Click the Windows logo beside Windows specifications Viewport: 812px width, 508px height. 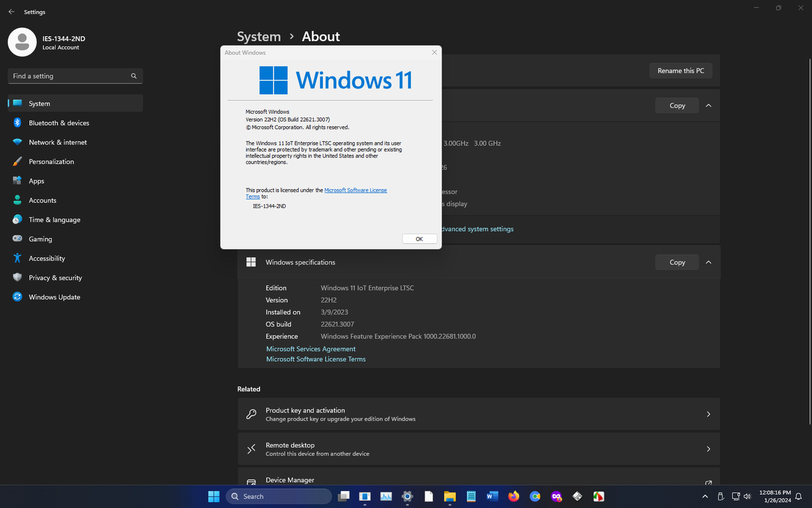coord(251,262)
